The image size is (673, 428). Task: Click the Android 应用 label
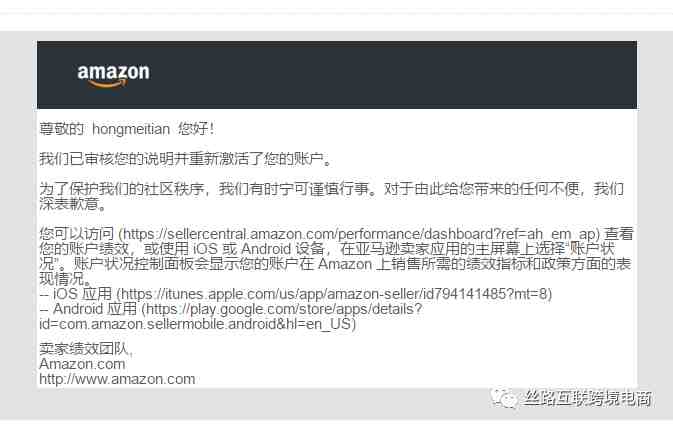coord(95,309)
